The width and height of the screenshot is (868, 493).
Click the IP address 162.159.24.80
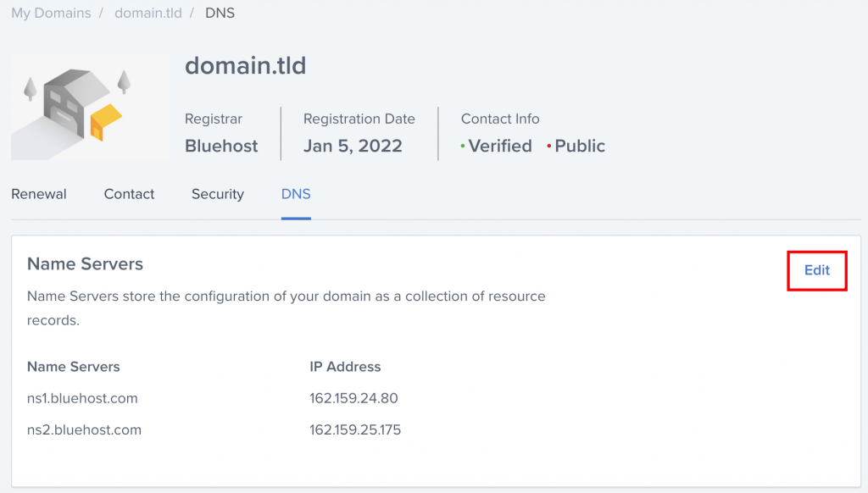pos(352,398)
